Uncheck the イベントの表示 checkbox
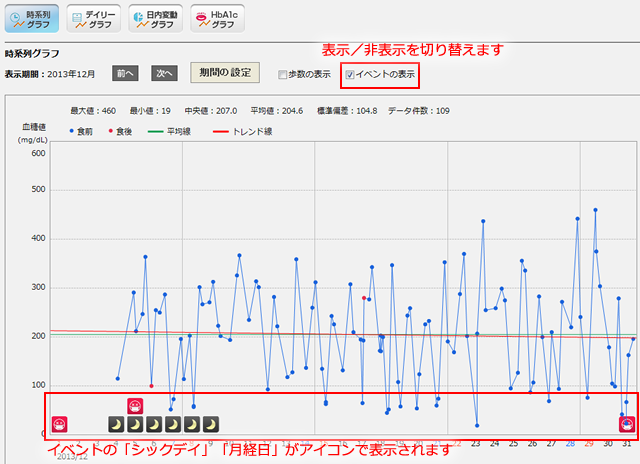640x464 pixels. (x=350, y=75)
